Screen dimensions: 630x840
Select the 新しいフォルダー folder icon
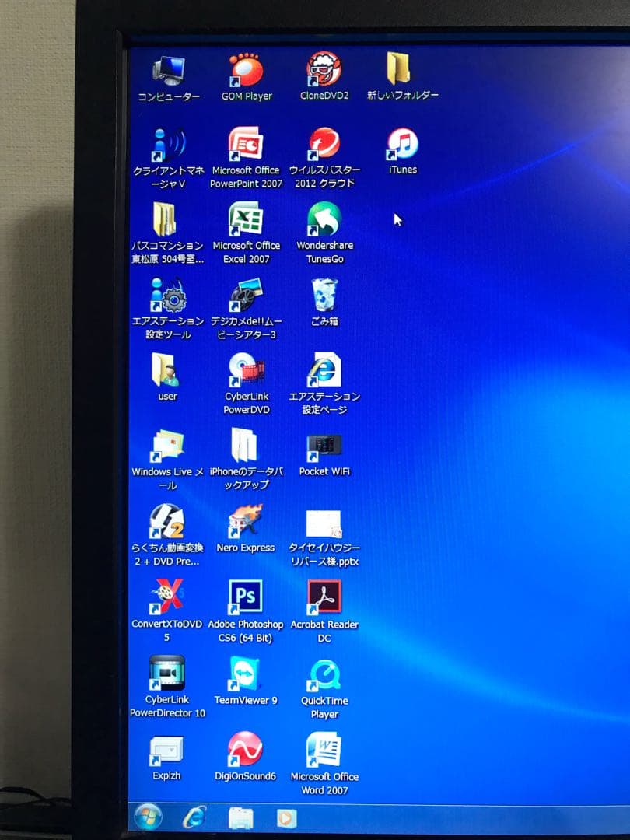click(x=401, y=70)
